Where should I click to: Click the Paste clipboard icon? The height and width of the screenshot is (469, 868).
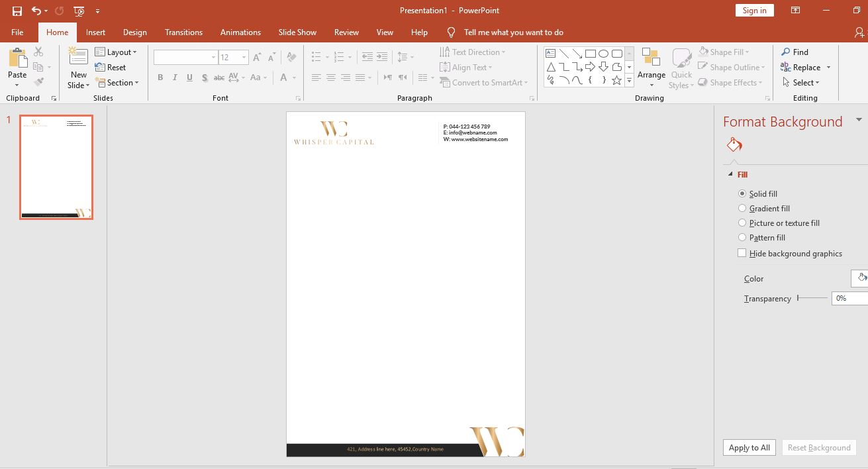coord(17,58)
